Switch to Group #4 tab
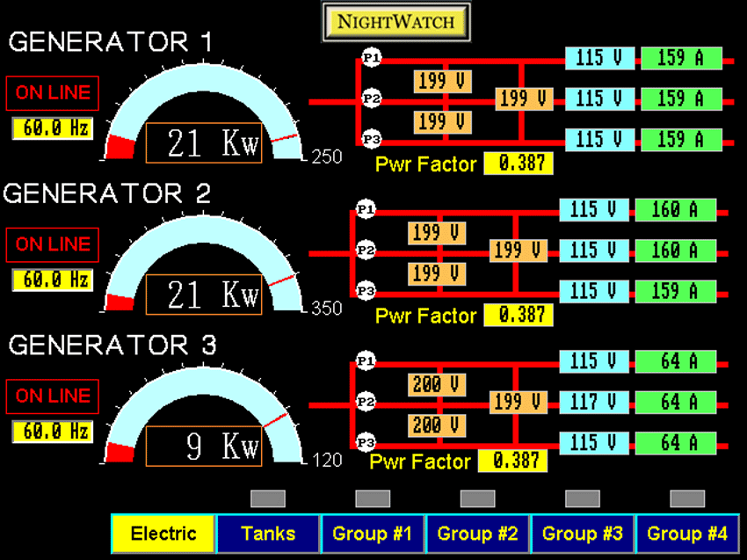Viewport: 747px width, 560px height. (686, 534)
